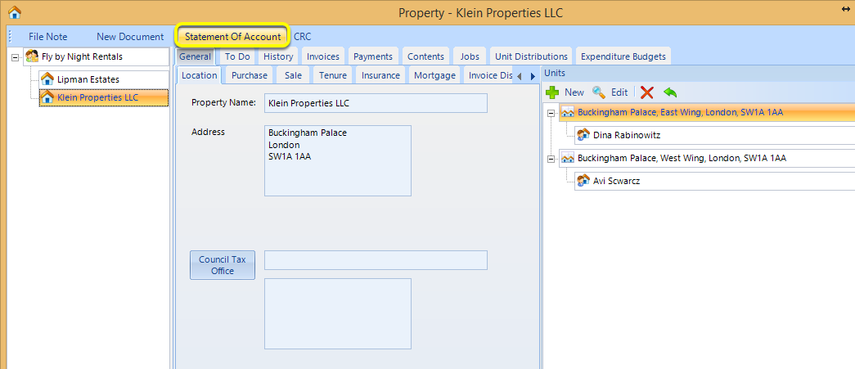
Task: Collapse the Buckingham Palace West Wing unit node
Action: 551,159
